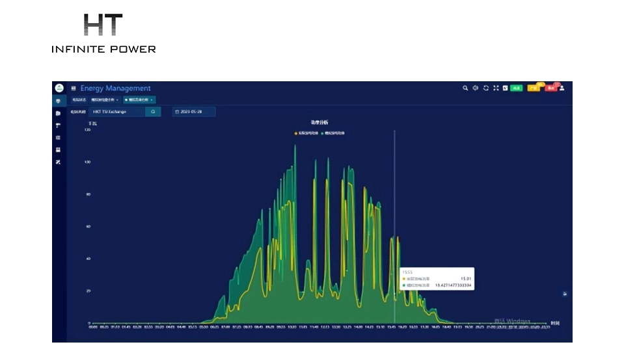
Task: Click the arrow on the highlighted active tab
Action: (x=152, y=100)
